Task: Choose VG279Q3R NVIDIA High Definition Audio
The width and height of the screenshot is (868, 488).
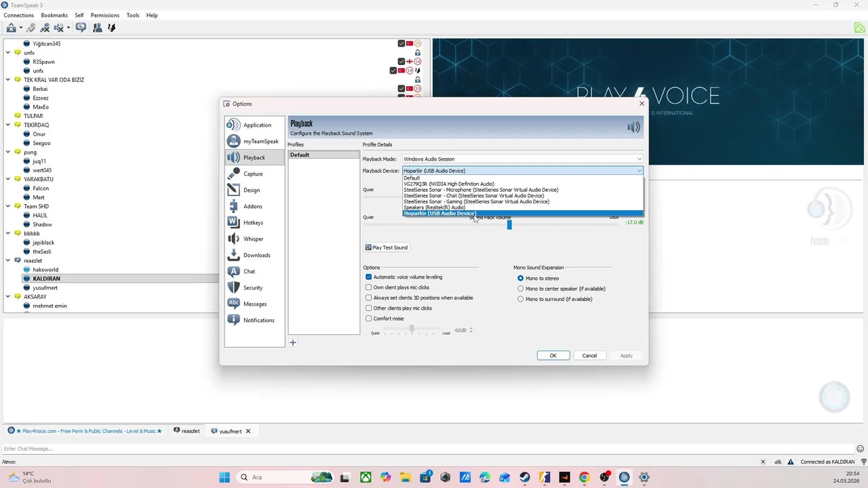Action: 522,184
